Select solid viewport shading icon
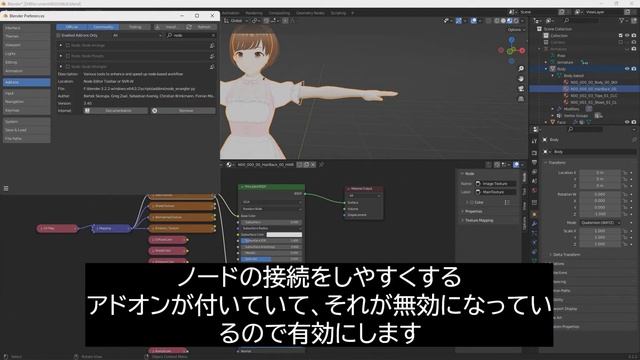The image size is (640, 360). [503, 20]
